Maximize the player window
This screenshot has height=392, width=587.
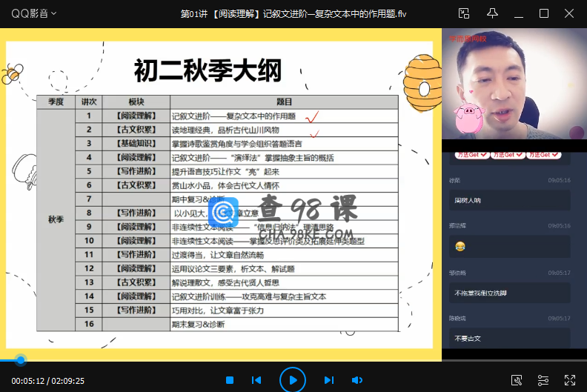(x=544, y=13)
